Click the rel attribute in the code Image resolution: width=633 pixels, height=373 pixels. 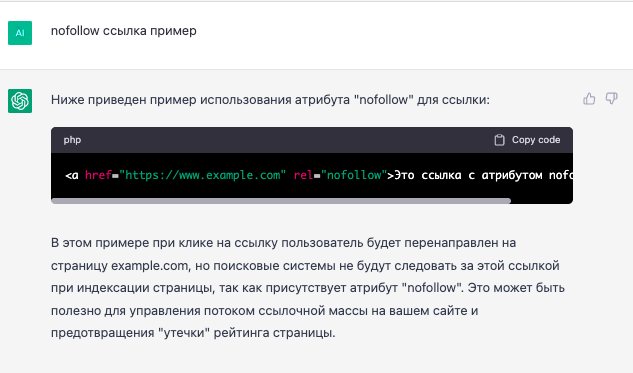[x=303, y=175]
